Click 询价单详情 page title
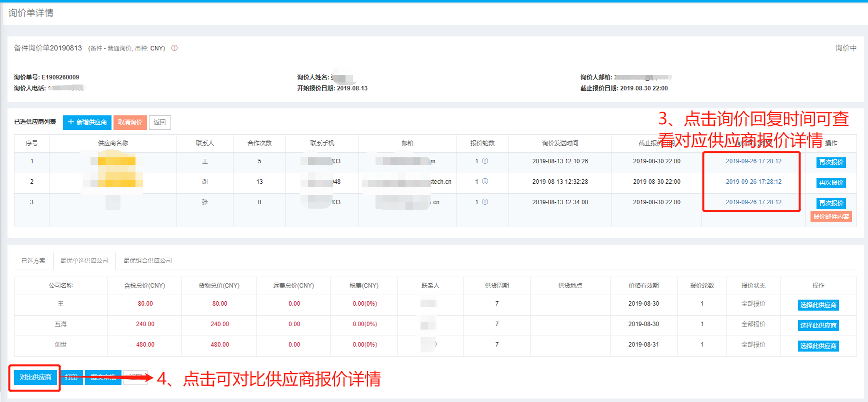The width and height of the screenshot is (868, 402). pyautogui.click(x=31, y=13)
